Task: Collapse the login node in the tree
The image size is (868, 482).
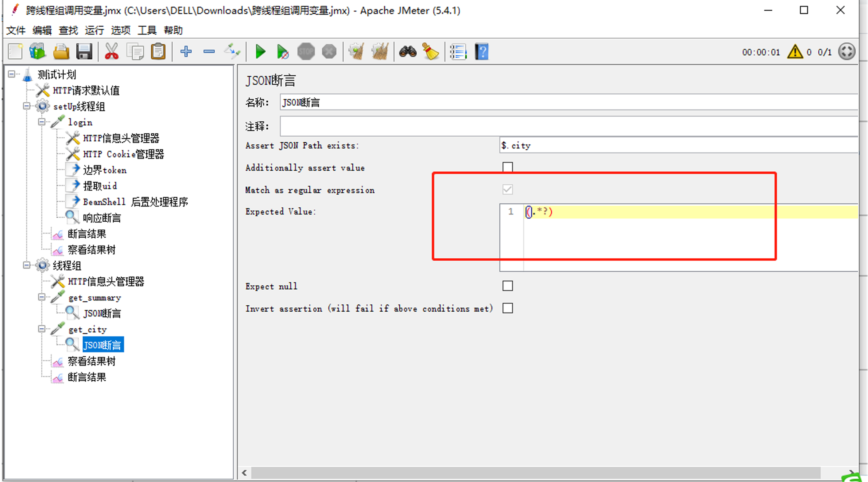Action: (x=41, y=122)
